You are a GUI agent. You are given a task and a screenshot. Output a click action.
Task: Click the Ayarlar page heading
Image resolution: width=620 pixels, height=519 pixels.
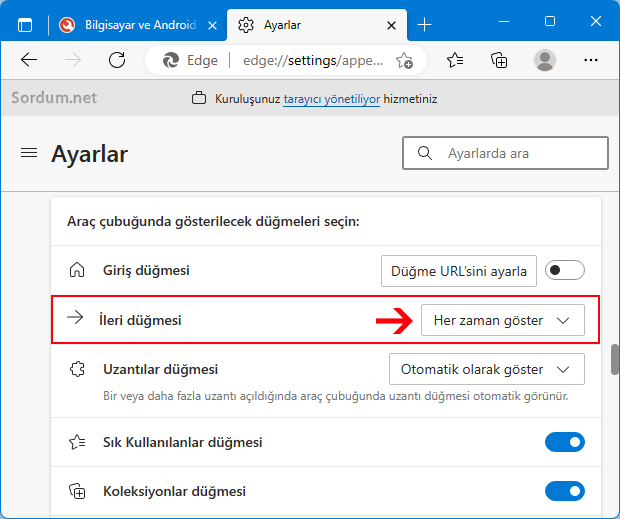coord(89,154)
